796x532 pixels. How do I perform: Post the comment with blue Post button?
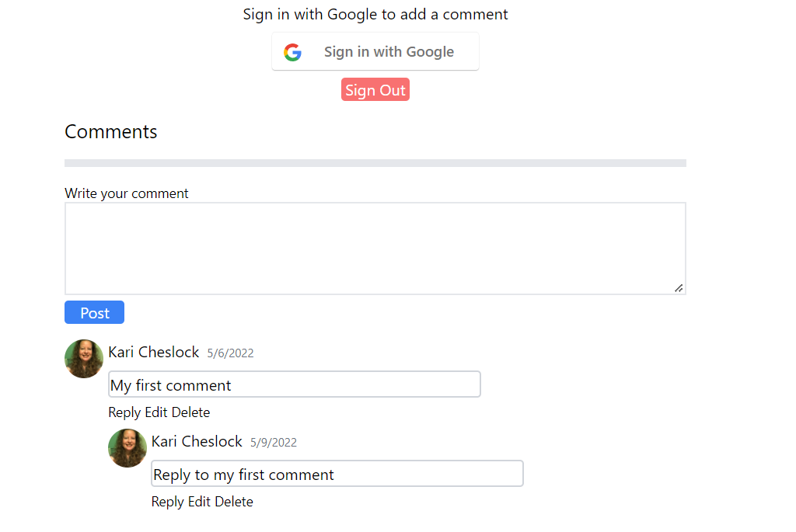tap(94, 312)
